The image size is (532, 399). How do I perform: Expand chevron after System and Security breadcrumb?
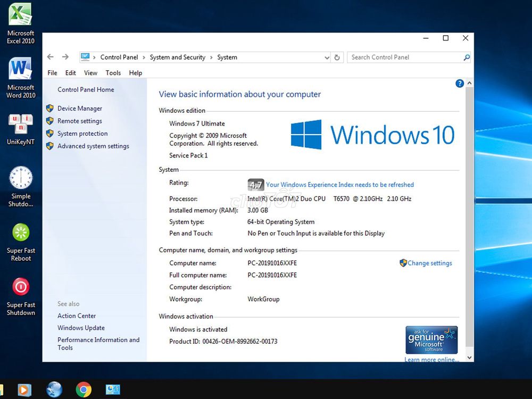tap(211, 57)
